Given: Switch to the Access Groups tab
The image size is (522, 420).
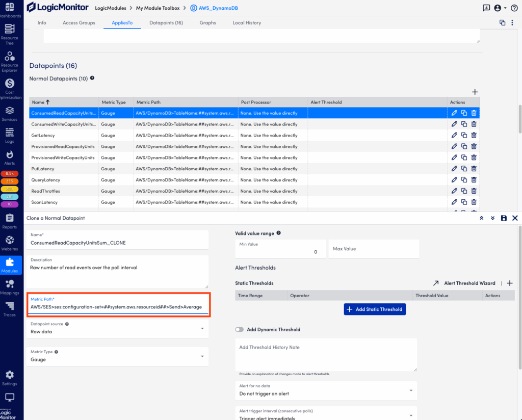Looking at the screenshot, I should click(79, 22).
